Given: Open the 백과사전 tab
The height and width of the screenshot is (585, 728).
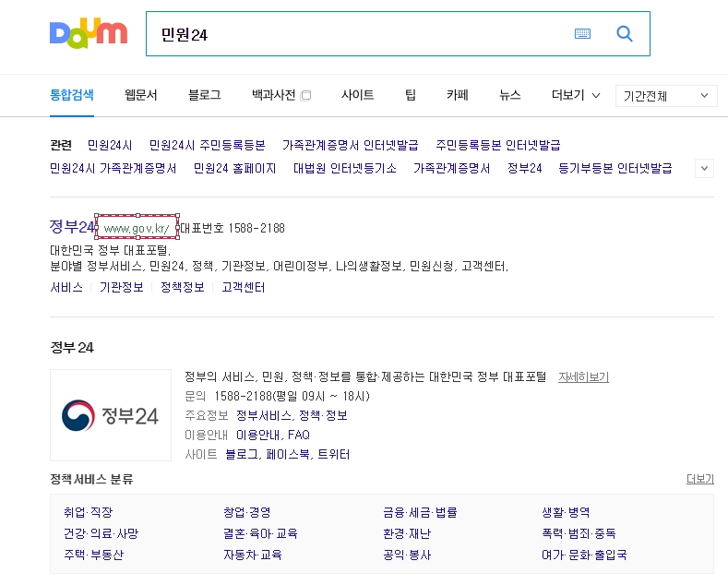Looking at the screenshot, I should click(273, 95).
